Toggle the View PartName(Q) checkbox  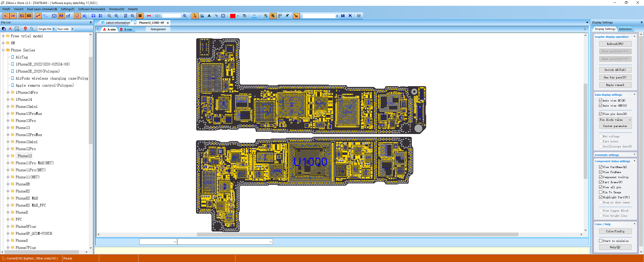[x=600, y=167]
